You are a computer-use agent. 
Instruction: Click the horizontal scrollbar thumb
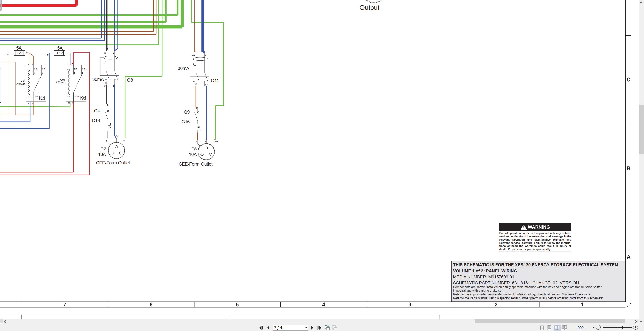(550, 321)
